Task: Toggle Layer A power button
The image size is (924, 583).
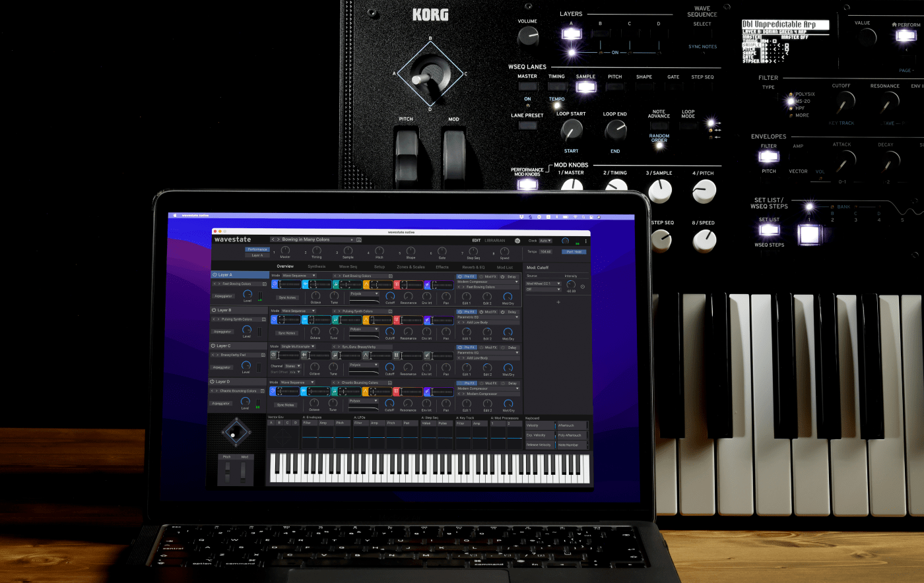Action: [215, 275]
